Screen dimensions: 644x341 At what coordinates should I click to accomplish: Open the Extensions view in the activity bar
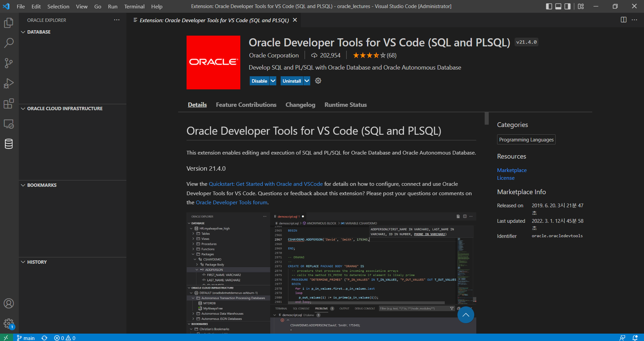[x=9, y=103]
